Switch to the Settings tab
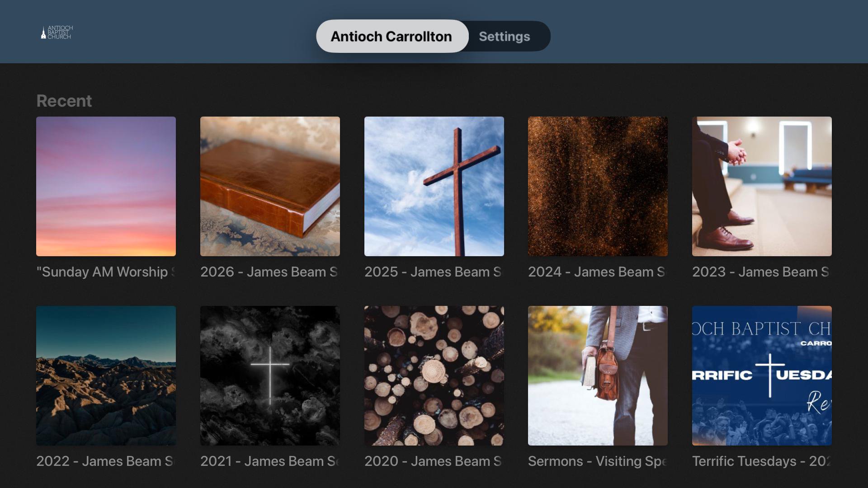The width and height of the screenshot is (868, 488). coord(504,36)
